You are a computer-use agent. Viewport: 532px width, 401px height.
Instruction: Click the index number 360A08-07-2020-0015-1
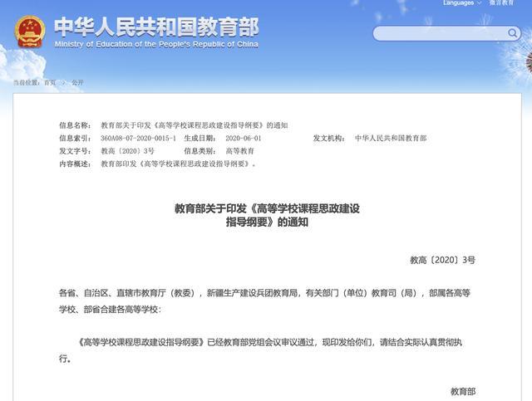click(138, 138)
